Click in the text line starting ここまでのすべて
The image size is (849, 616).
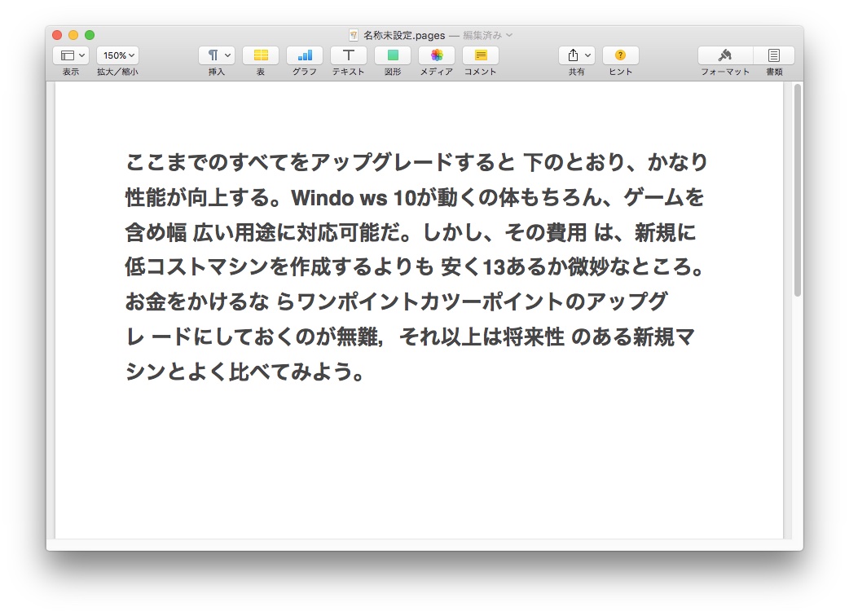click(x=416, y=162)
